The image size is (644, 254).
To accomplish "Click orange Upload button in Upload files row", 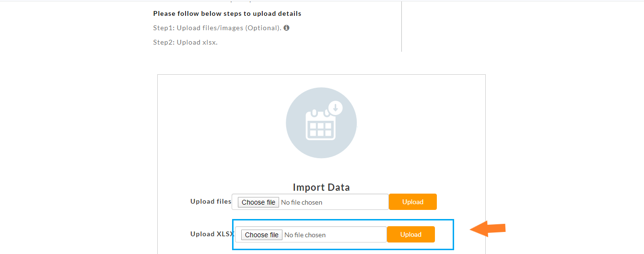I will coord(413,202).
